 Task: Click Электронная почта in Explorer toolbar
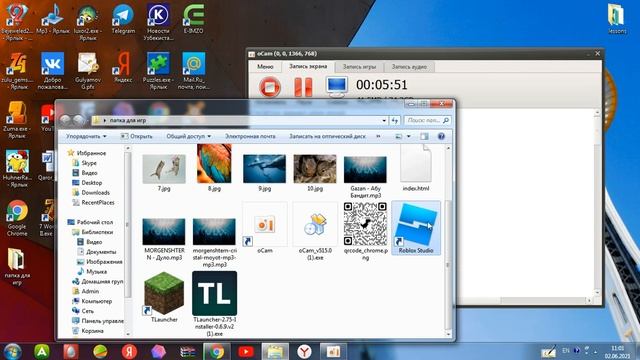(x=250, y=136)
